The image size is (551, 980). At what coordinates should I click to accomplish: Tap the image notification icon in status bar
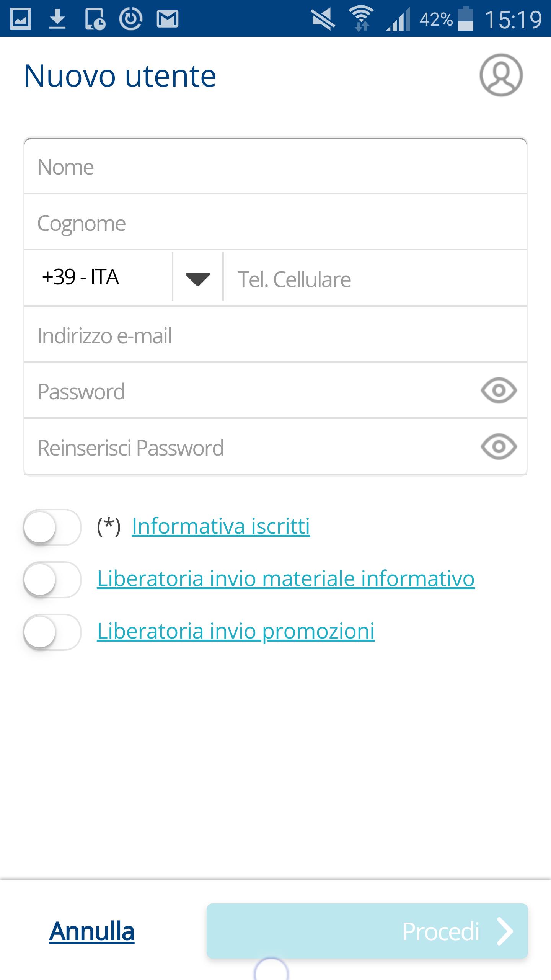pyautogui.click(x=20, y=19)
